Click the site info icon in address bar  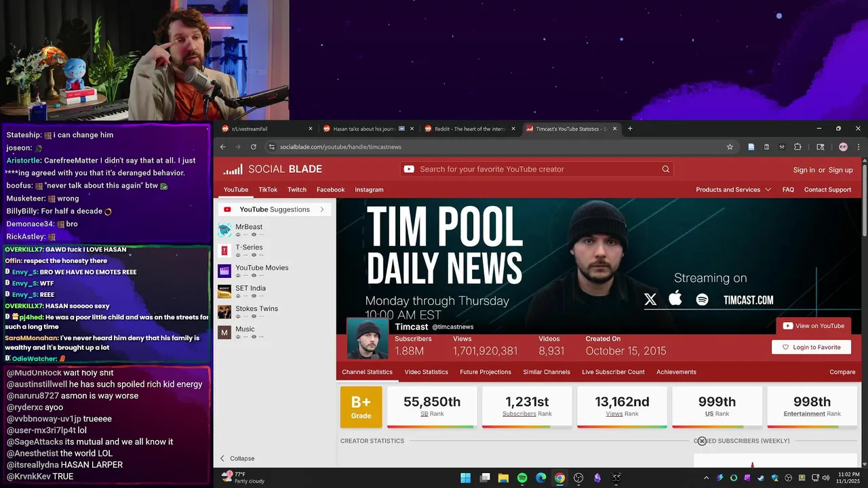click(271, 146)
